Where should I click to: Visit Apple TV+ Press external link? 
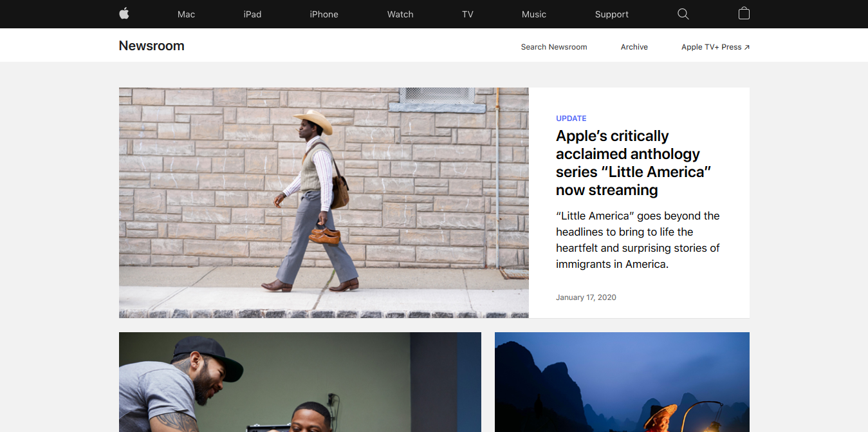716,47
